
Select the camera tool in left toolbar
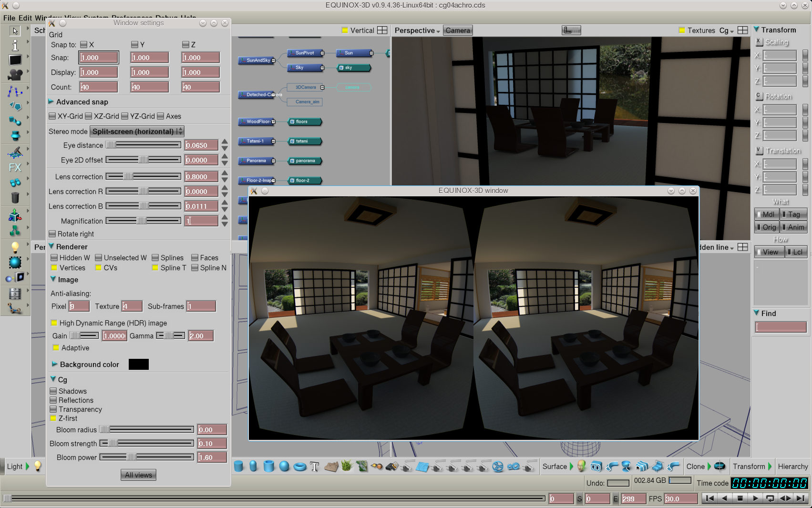[15, 75]
